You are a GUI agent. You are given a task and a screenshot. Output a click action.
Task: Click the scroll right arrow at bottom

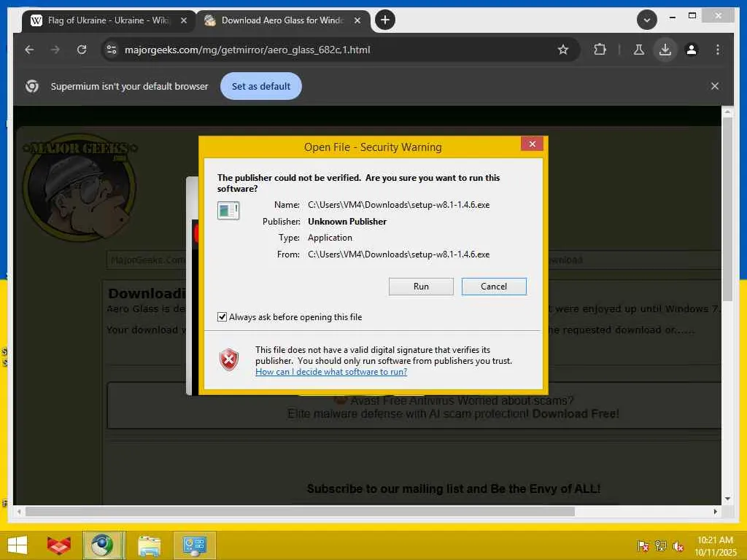[715, 511]
